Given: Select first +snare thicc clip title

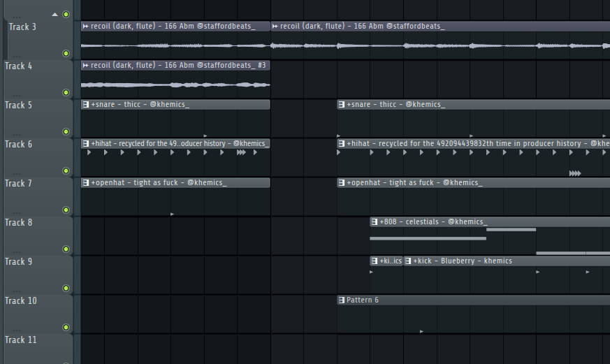Looking at the screenshot, I should pyautogui.click(x=140, y=104).
